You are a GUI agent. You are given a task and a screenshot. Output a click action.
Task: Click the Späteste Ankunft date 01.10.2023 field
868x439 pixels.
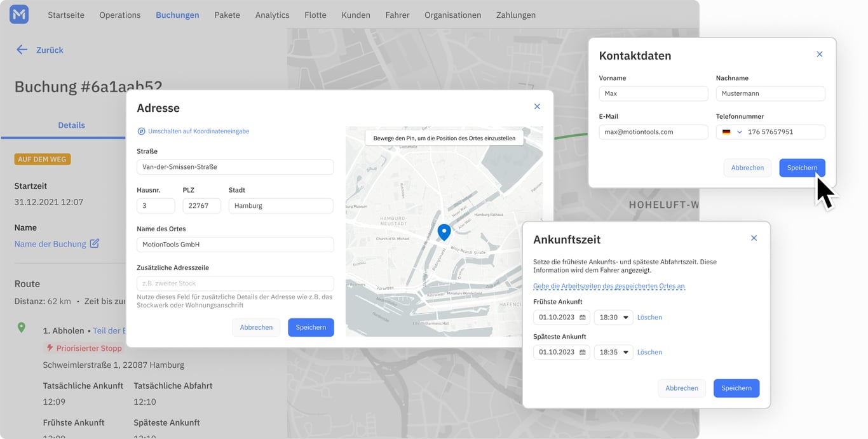coord(562,352)
